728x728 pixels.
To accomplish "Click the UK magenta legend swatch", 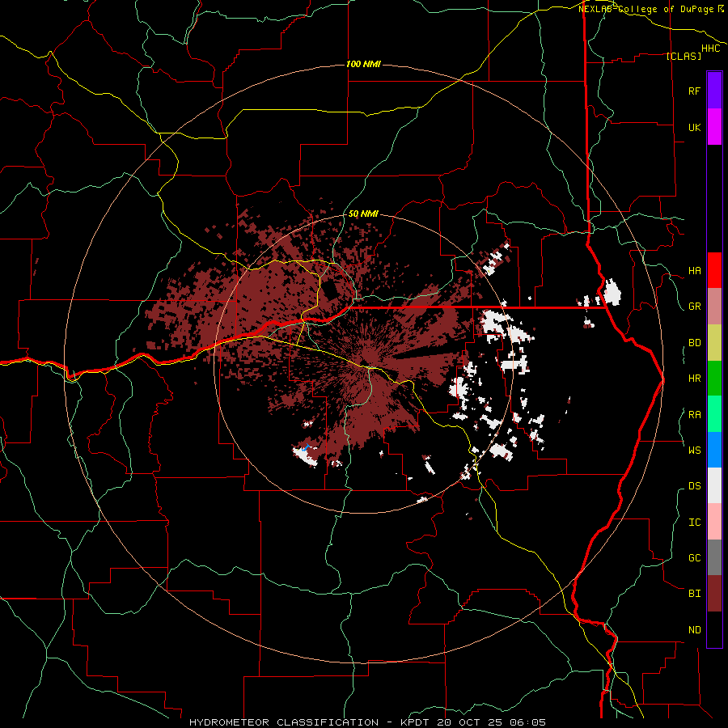I will click(714, 127).
